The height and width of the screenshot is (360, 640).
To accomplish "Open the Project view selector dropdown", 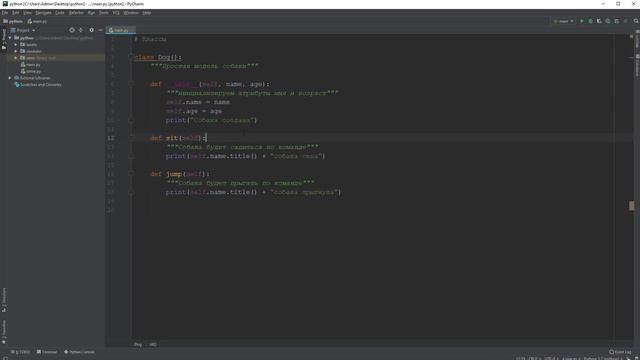I will point(23,30).
